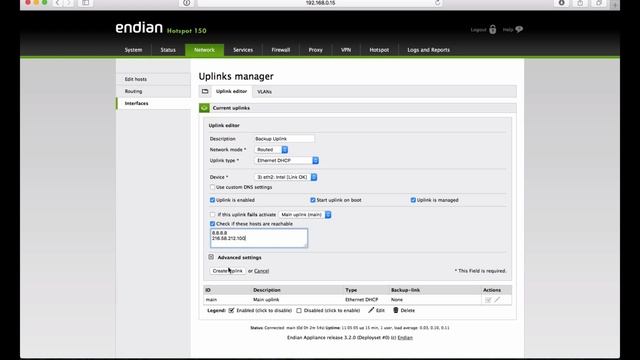The height and width of the screenshot is (360, 640).
Task: Open the Logs and Reports menu
Action: [x=429, y=50]
